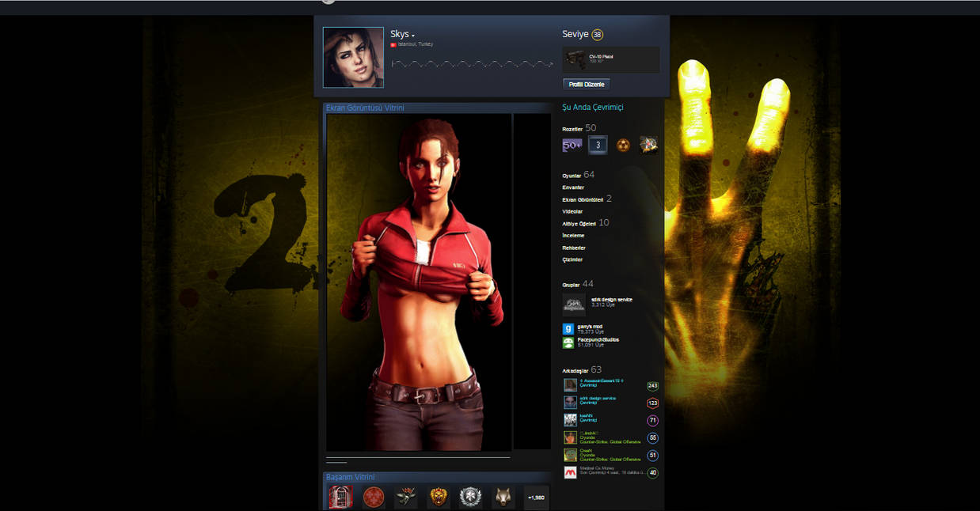
Task: Select the third achievement icon in Başarım Vitrini
Action: pos(406,498)
